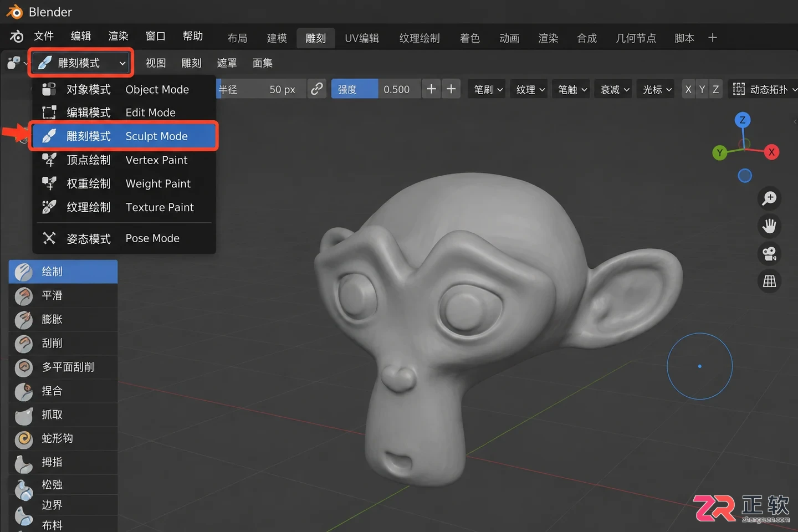Expand the 纹理 texture dropdown
The width and height of the screenshot is (798, 532).
coord(530,89)
